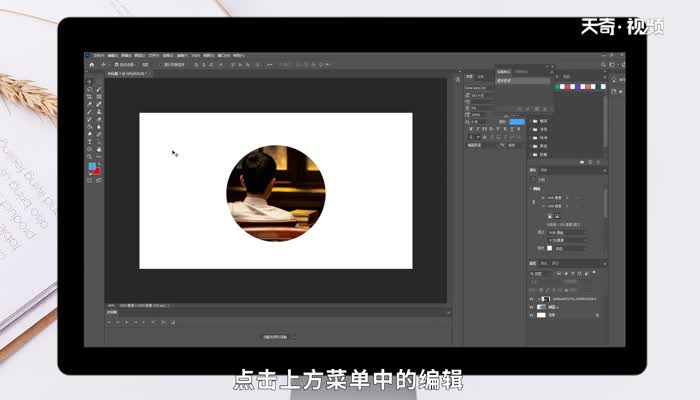Screen dimensions: 700x400
Task: Click the blue foreground color swatch
Action: pyautogui.click(x=91, y=166)
